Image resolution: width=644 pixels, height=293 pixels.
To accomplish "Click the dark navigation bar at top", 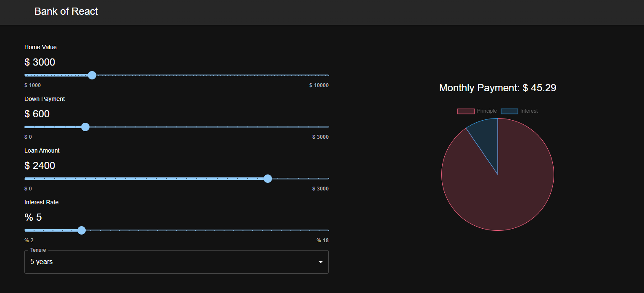I will (322, 12).
